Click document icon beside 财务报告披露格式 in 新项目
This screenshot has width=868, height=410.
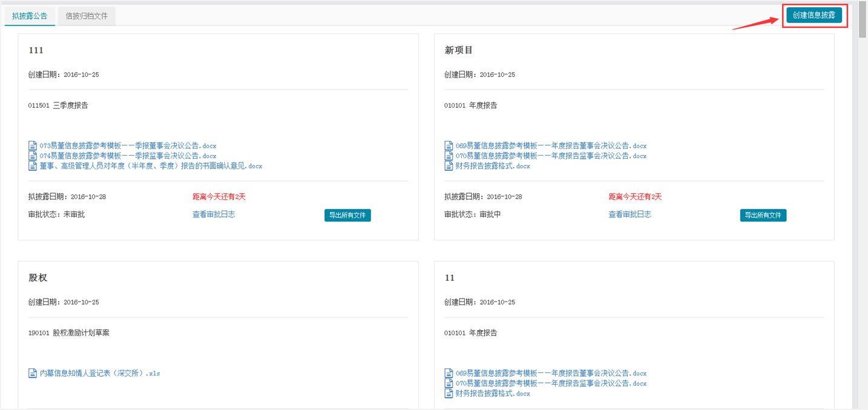point(449,166)
